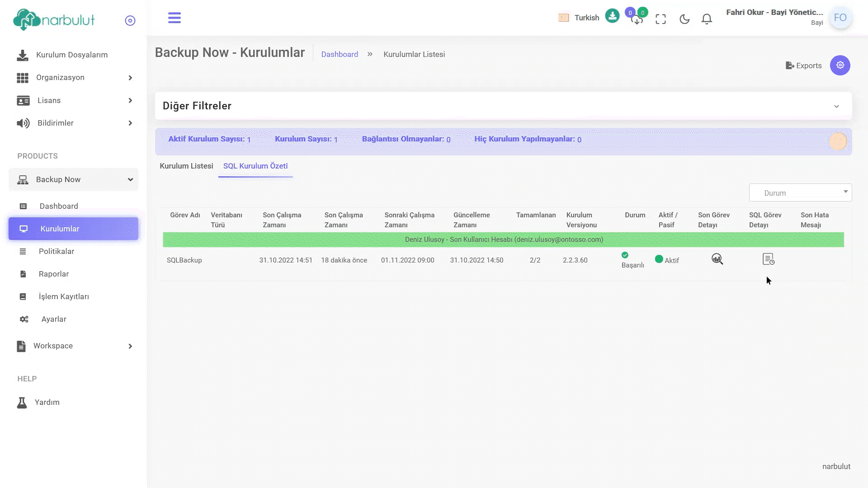Screen dimensions: 868x488
Task: Expand the Diğer Filtreler panel
Action: [503, 106]
